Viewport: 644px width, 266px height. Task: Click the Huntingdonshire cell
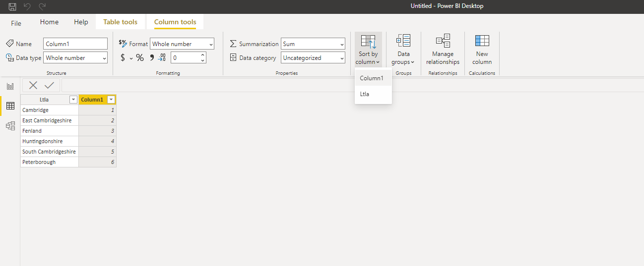click(x=50, y=141)
